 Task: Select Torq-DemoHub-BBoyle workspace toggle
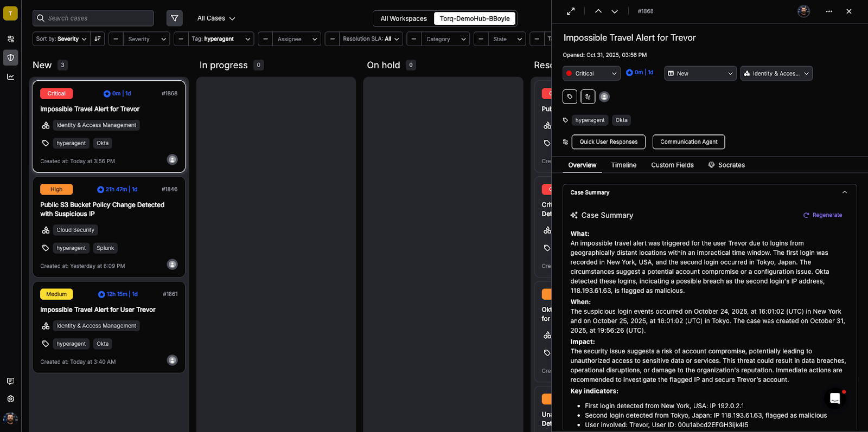point(475,18)
